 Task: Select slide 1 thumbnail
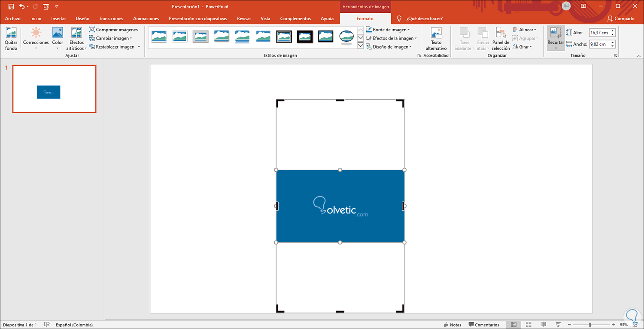pos(54,89)
